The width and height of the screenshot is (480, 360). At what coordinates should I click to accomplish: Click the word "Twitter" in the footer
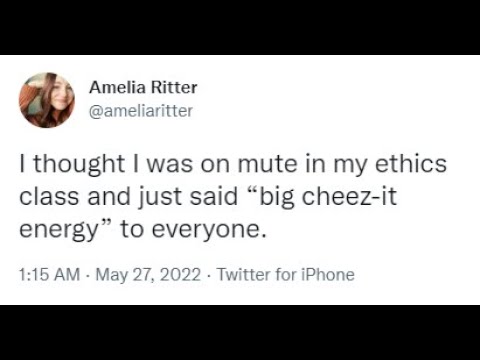pyautogui.click(x=244, y=275)
